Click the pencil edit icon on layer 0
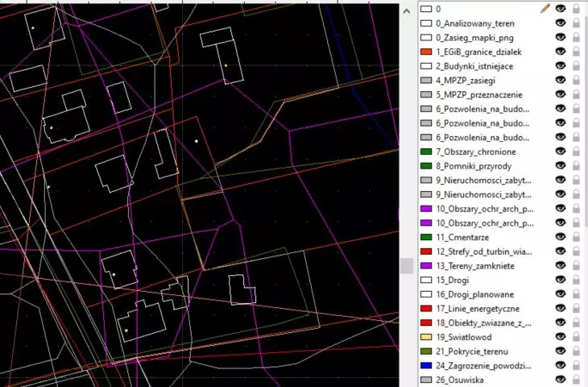 tap(545, 9)
